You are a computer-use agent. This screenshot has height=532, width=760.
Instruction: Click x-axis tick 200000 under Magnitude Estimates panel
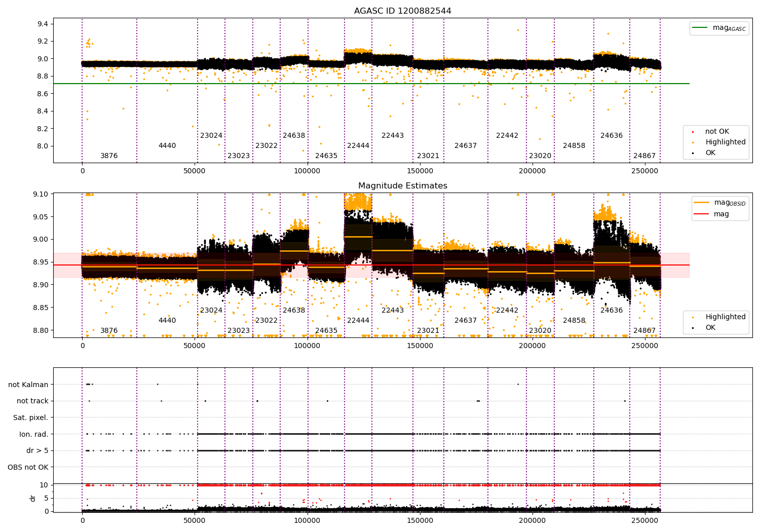tap(533, 346)
